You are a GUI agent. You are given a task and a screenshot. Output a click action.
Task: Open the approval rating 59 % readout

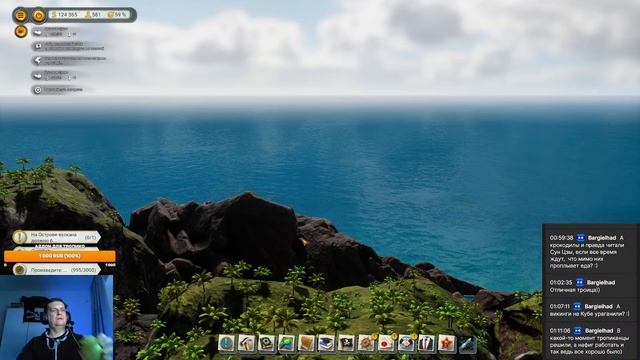(x=117, y=15)
